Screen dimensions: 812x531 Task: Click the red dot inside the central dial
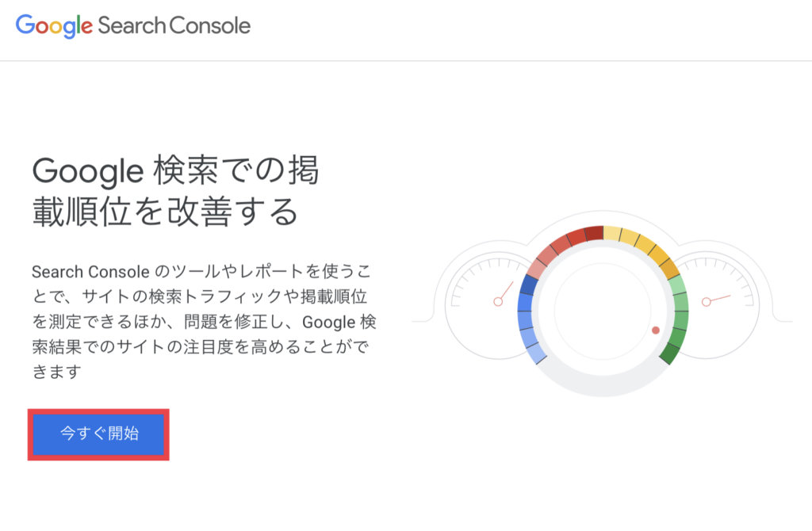pyautogui.click(x=656, y=330)
